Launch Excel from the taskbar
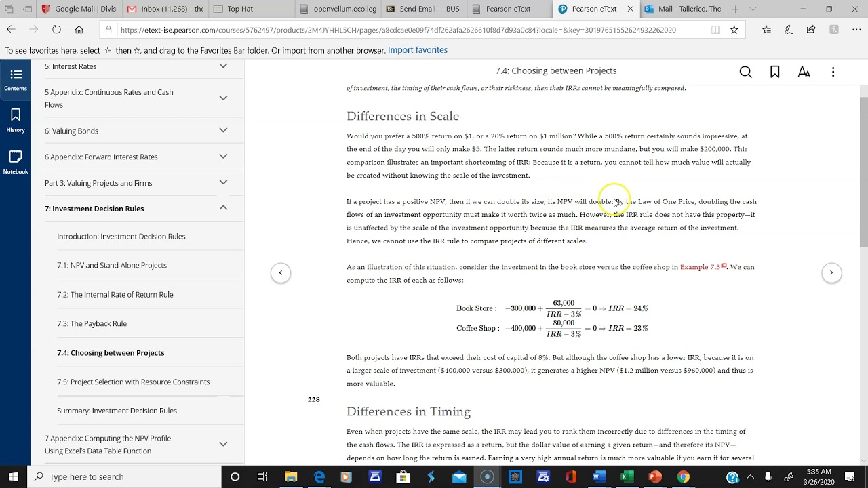This screenshot has width=868, height=488. click(627, 476)
